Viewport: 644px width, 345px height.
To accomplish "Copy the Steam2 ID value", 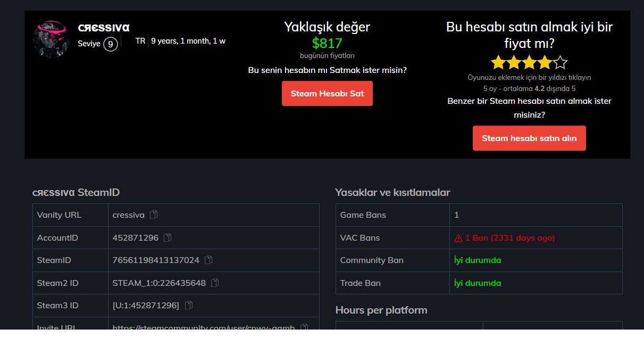I will point(215,283).
